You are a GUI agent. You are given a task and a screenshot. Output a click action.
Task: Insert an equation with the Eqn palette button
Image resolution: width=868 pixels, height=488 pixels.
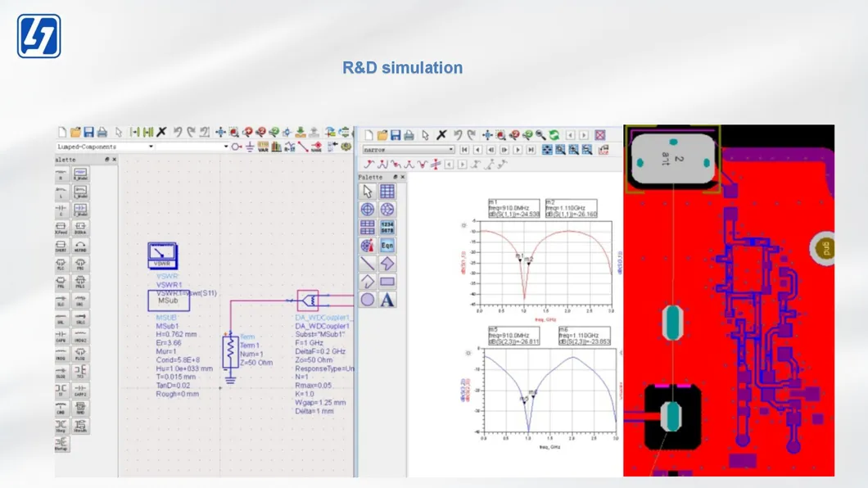(387, 246)
